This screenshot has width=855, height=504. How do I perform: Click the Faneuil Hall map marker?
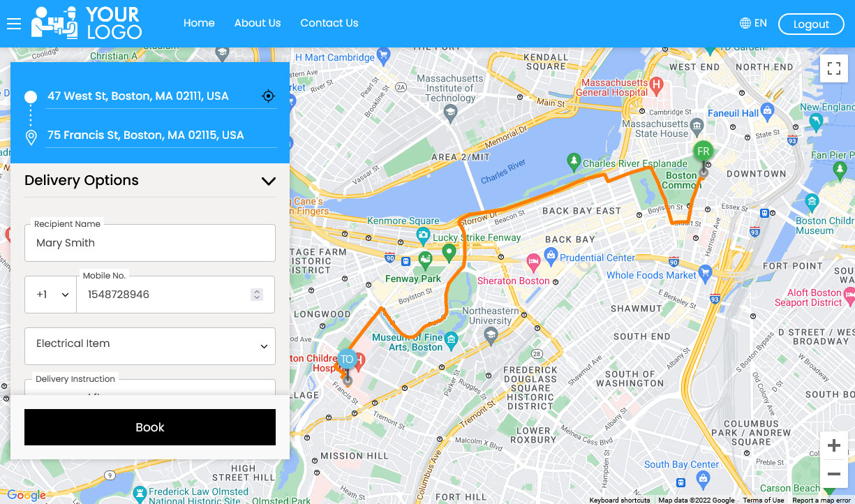[768, 110]
